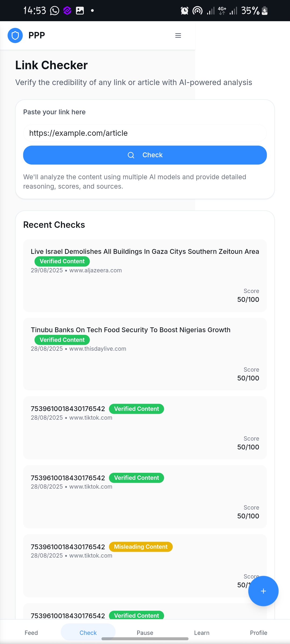
Task: Tap the purple app notification icon
Action: tap(67, 11)
